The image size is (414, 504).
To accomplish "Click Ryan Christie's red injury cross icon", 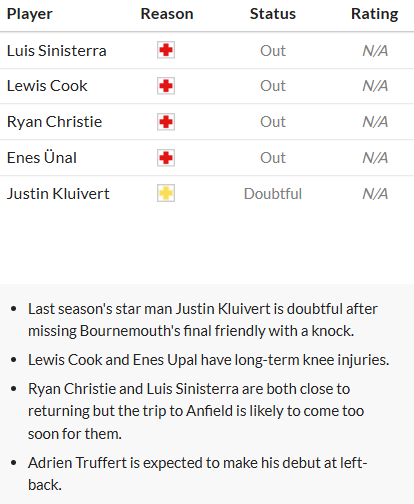I will tap(166, 122).
